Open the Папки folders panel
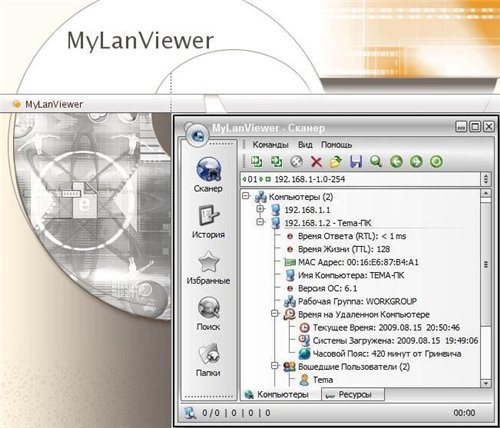The height and width of the screenshot is (428, 500). click(x=208, y=360)
